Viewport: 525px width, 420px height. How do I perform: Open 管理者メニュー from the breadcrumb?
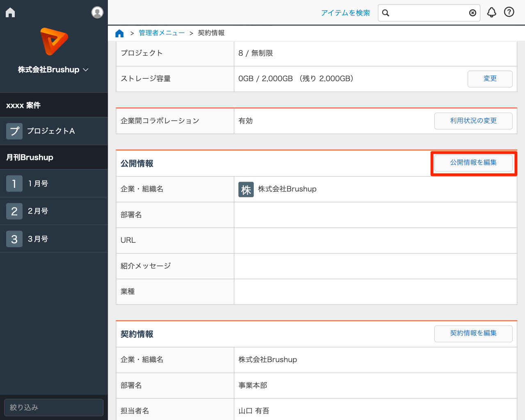(162, 33)
